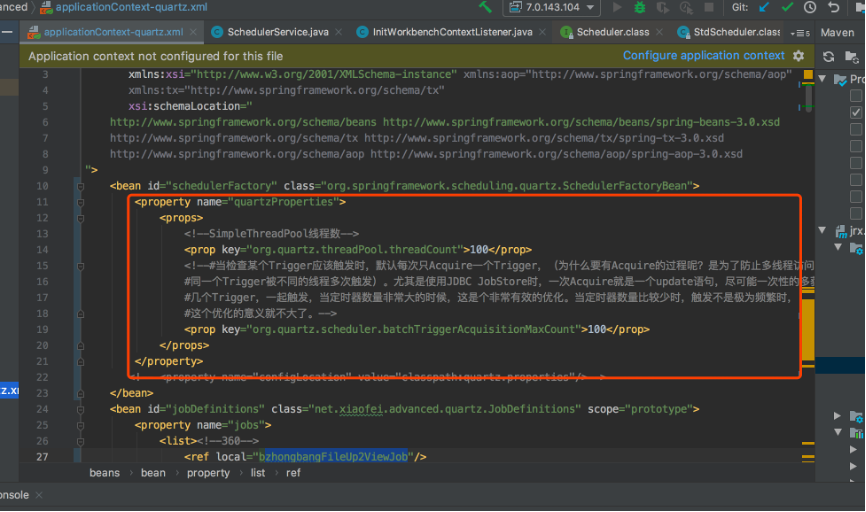
Task: Click the Git update project blue arrow
Action: click(764, 7)
